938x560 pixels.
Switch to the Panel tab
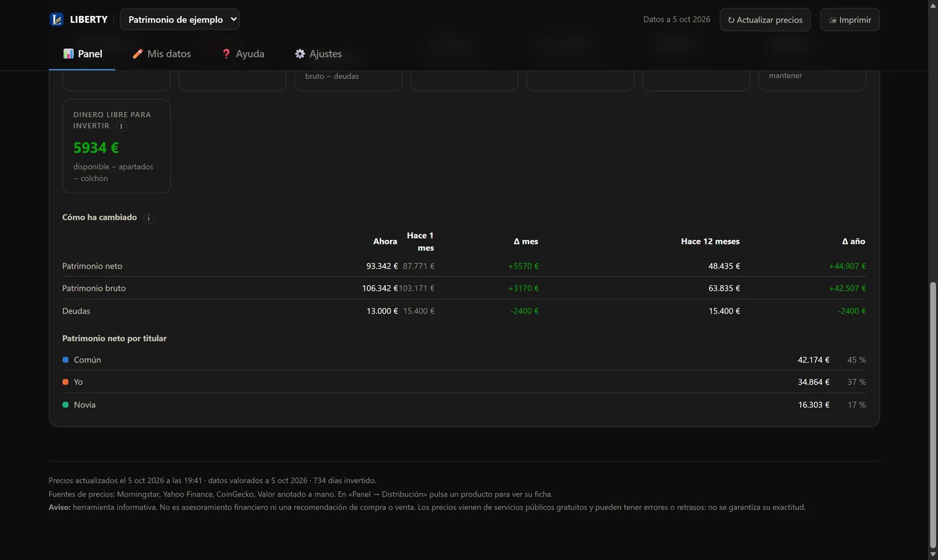[82, 54]
